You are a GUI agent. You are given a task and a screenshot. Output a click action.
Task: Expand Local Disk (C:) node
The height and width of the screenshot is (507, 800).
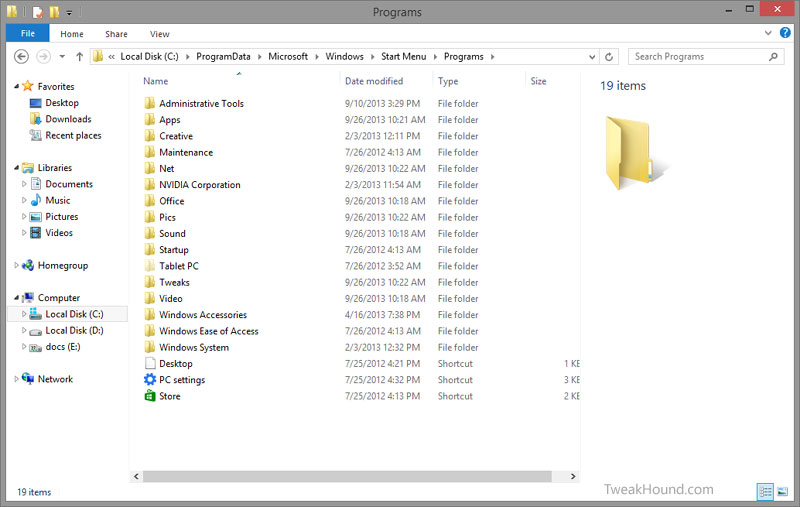click(23, 314)
